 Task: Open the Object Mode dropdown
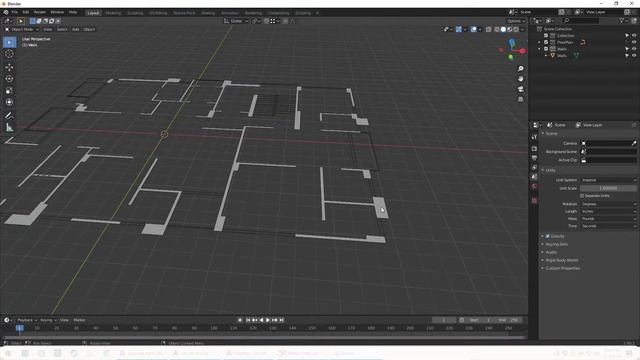[22, 29]
